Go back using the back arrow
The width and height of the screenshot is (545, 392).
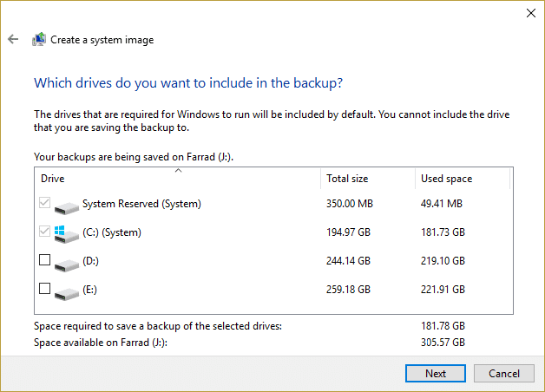(x=13, y=39)
